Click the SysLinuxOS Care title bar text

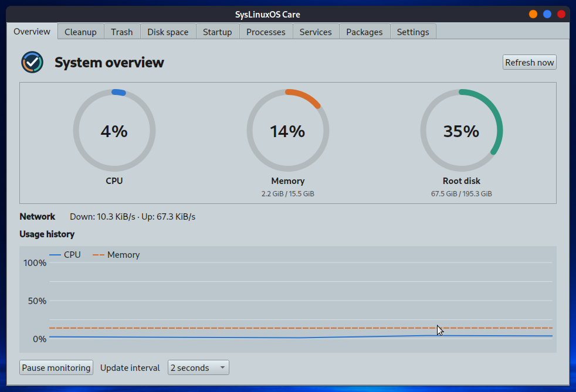267,14
